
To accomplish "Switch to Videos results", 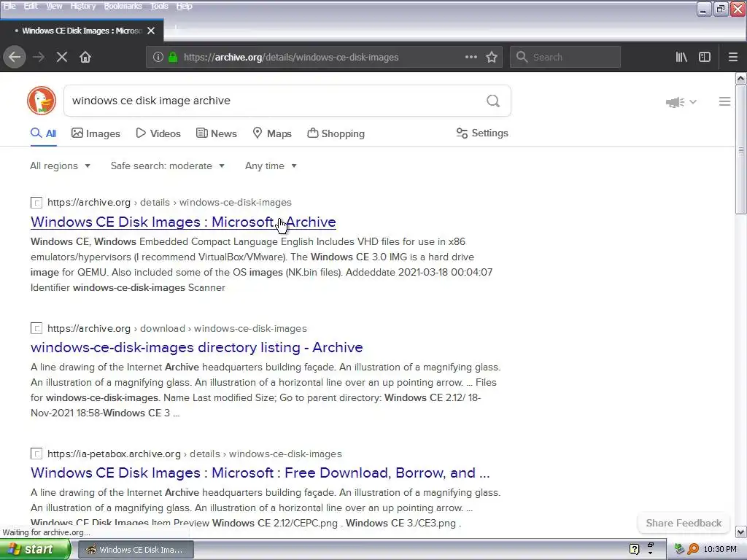I will 158,133.
